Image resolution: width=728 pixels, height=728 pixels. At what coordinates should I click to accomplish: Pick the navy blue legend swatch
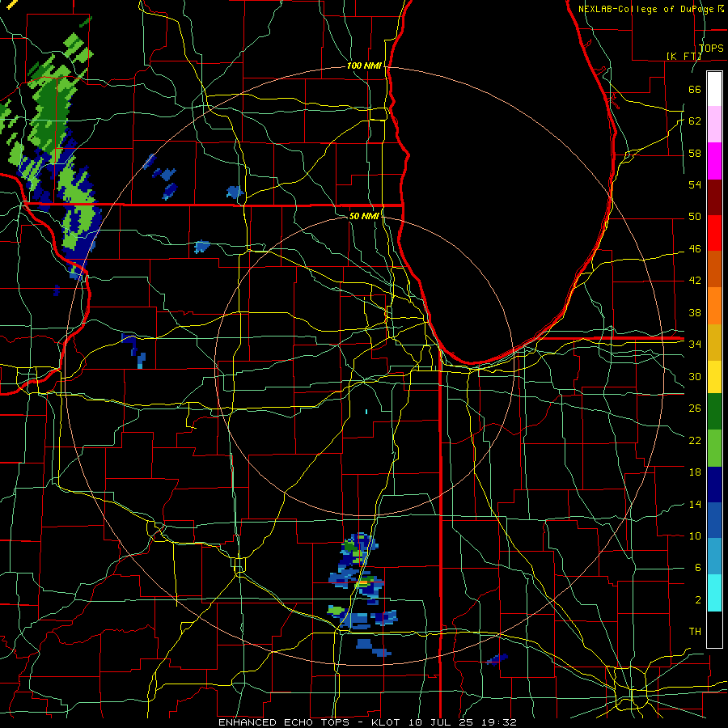(x=714, y=485)
